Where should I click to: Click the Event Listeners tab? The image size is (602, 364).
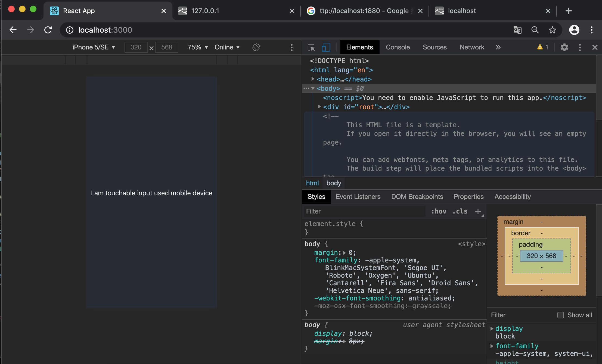pos(358,196)
